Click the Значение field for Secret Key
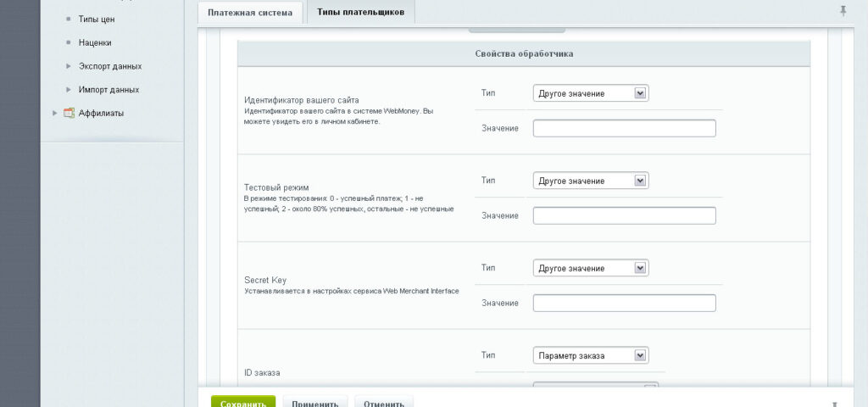 tap(624, 303)
